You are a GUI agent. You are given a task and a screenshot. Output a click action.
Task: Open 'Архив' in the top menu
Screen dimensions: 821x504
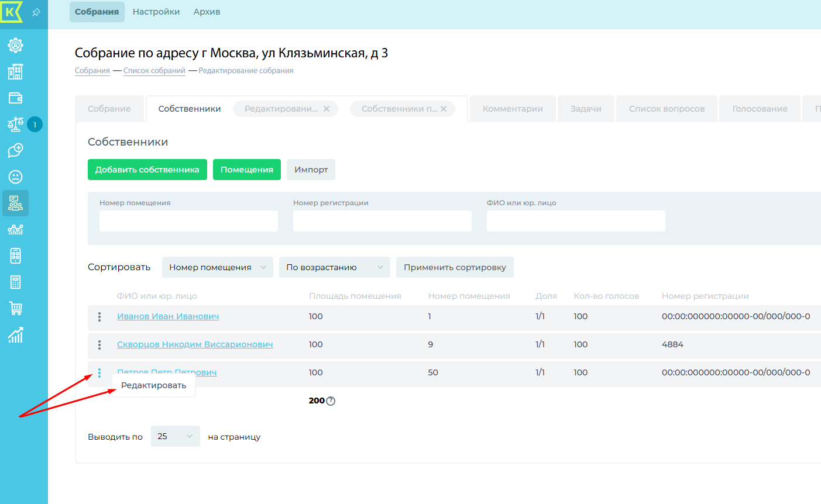(207, 12)
